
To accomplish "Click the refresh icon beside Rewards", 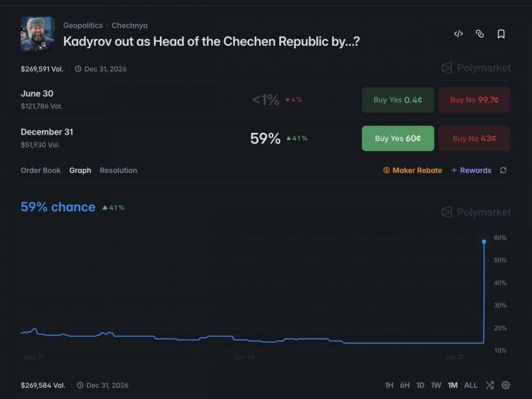I will (503, 170).
